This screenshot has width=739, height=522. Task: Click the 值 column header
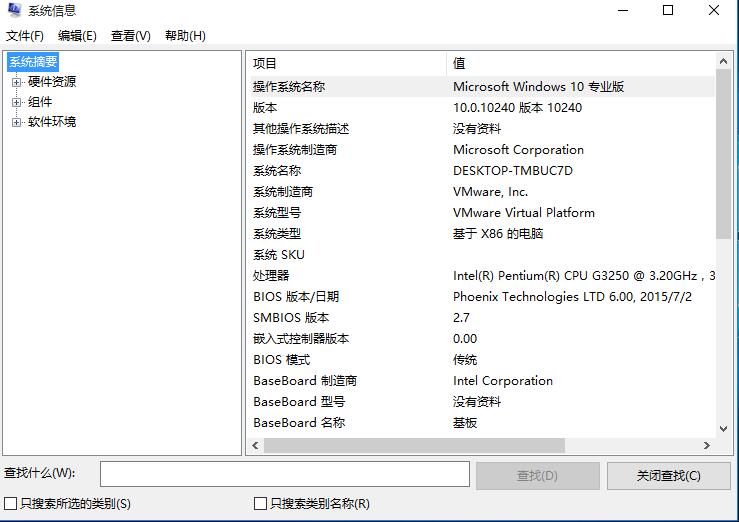(580, 63)
